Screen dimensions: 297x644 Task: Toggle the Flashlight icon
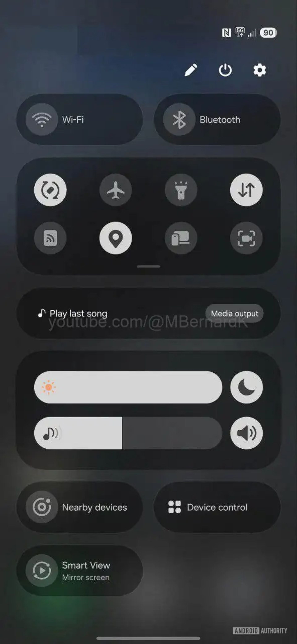tap(181, 190)
